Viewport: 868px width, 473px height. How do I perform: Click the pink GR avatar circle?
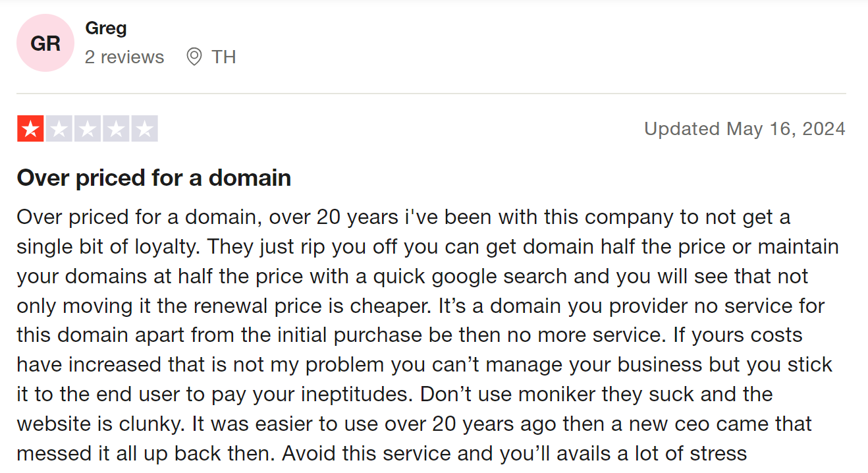45,43
